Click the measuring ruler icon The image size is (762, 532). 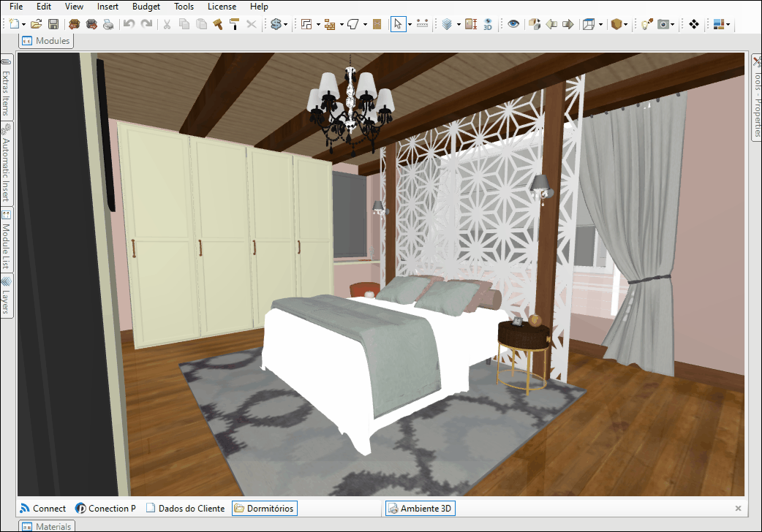pos(422,24)
